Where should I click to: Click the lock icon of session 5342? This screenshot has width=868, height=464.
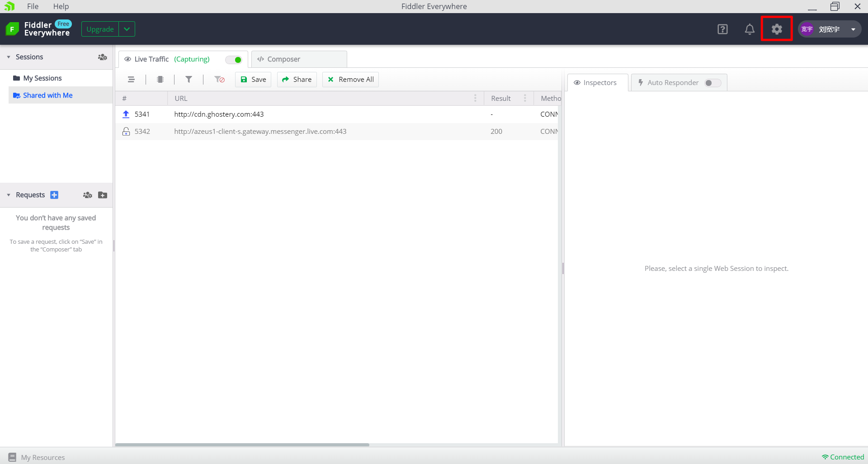(126, 132)
